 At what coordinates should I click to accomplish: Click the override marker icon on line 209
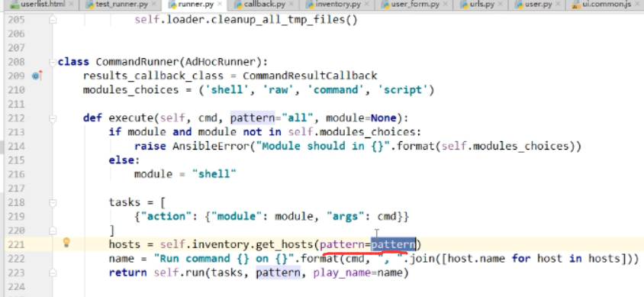[x=37, y=76]
